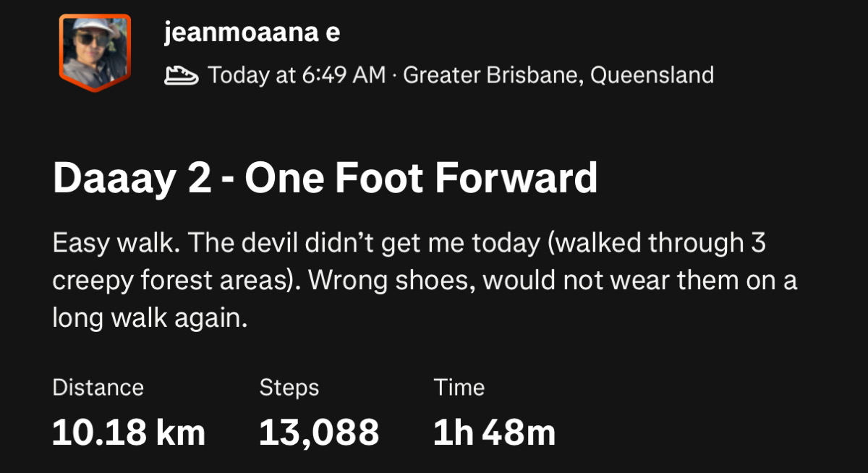Click the Time stat label
Viewport: 868px width, 473px height.
pos(459,388)
